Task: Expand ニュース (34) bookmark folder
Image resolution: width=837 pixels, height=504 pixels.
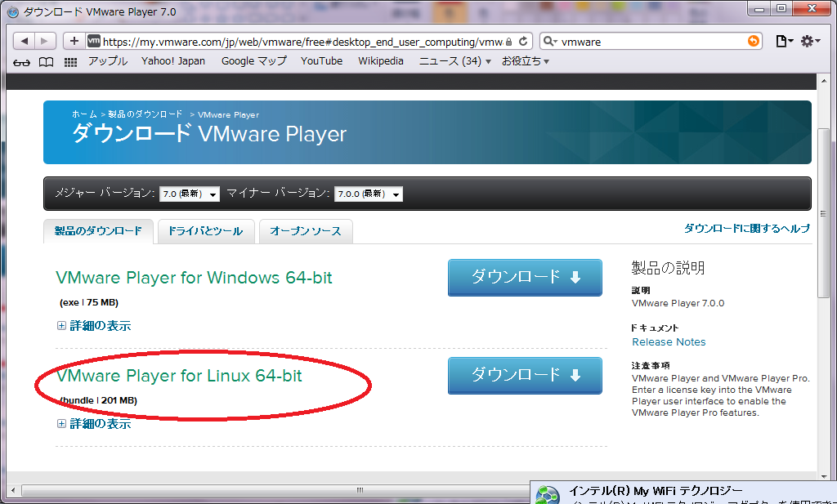Action: click(x=454, y=61)
